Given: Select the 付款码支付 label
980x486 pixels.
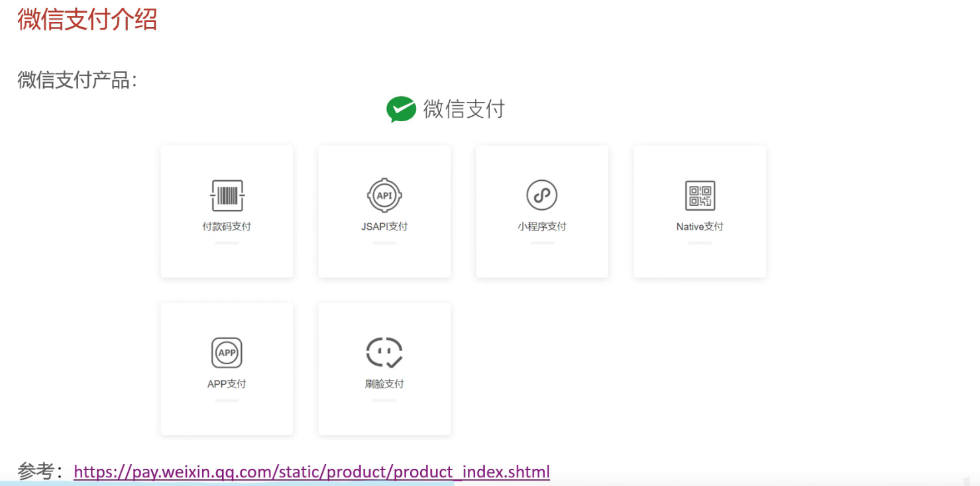Looking at the screenshot, I should [x=227, y=226].
